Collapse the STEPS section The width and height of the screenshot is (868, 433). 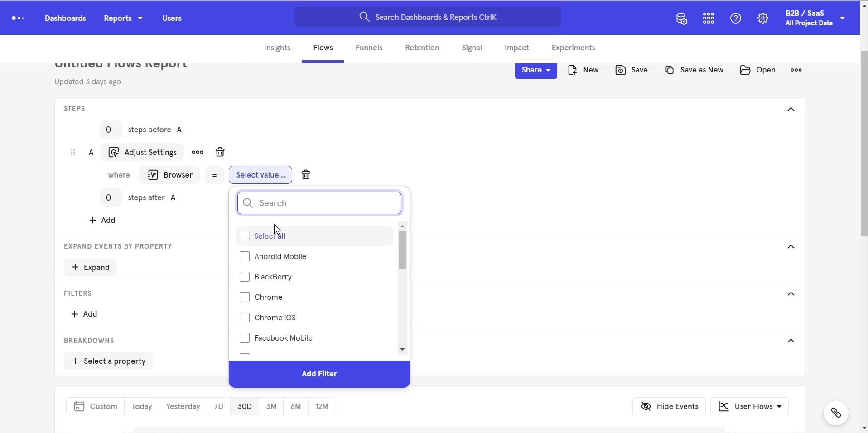click(791, 109)
